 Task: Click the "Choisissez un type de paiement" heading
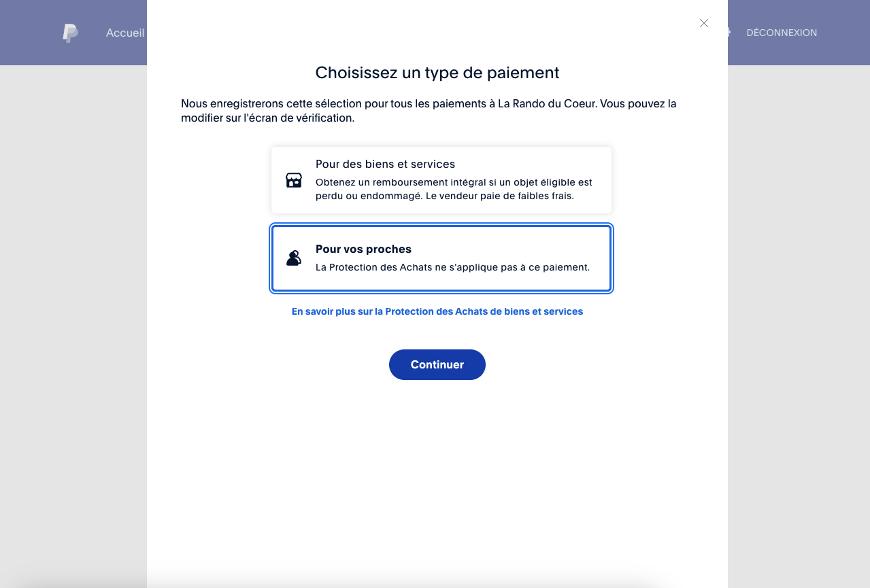tap(437, 73)
